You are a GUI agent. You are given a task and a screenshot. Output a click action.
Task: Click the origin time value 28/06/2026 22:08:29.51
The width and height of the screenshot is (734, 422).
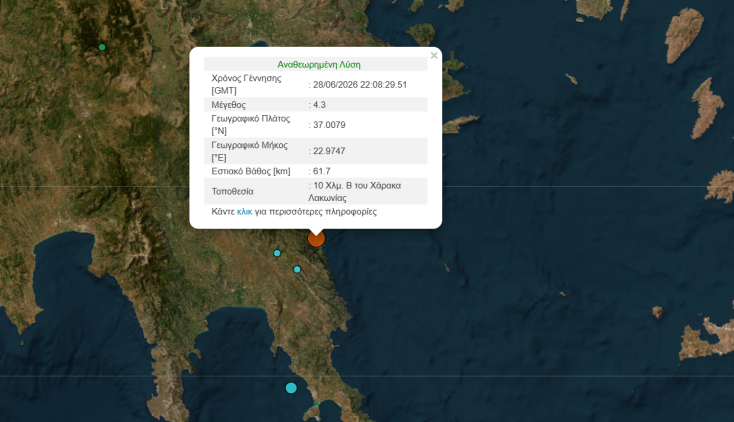pyautogui.click(x=360, y=85)
